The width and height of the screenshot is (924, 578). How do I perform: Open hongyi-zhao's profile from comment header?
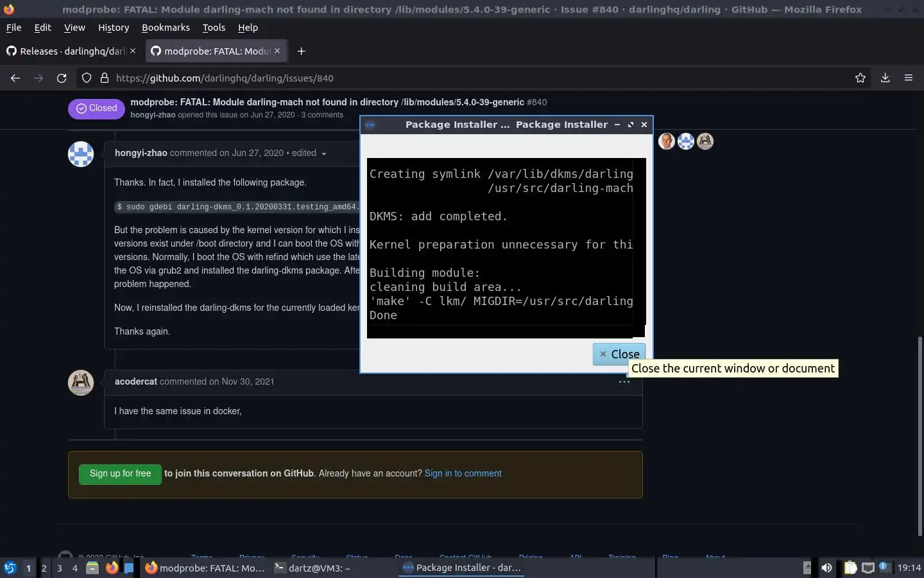(x=141, y=153)
